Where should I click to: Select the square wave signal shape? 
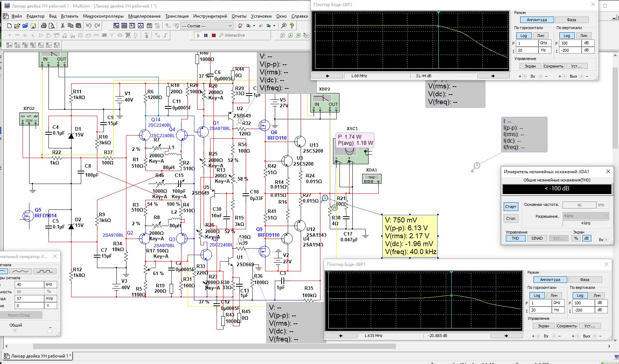(x=45, y=271)
